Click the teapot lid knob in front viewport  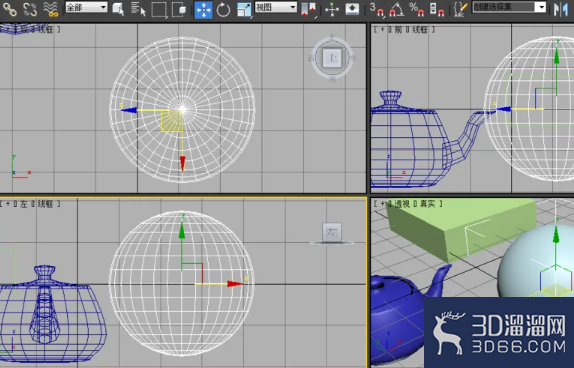[x=391, y=97]
